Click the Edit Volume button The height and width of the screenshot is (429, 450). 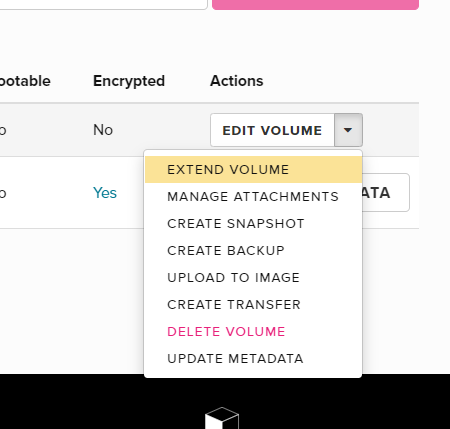tap(272, 130)
